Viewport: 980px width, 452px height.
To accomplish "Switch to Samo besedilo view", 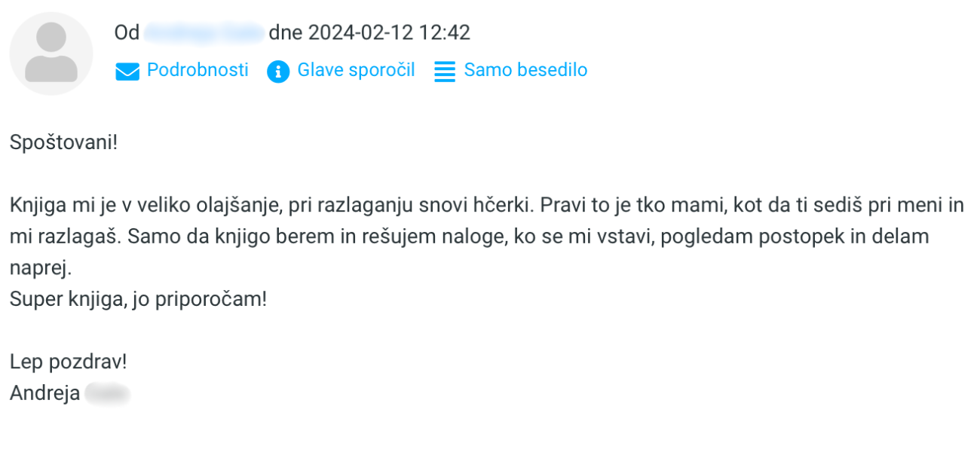I will [x=525, y=70].
